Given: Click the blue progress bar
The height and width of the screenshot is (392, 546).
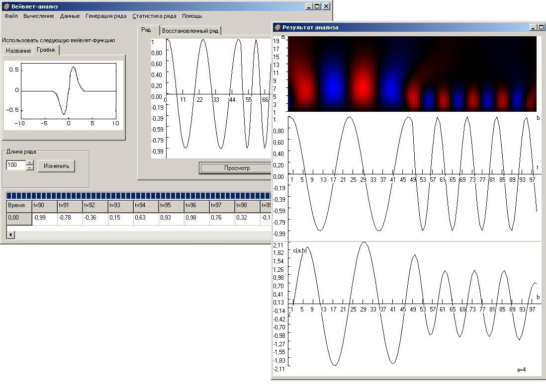Looking at the screenshot, I should (x=139, y=195).
